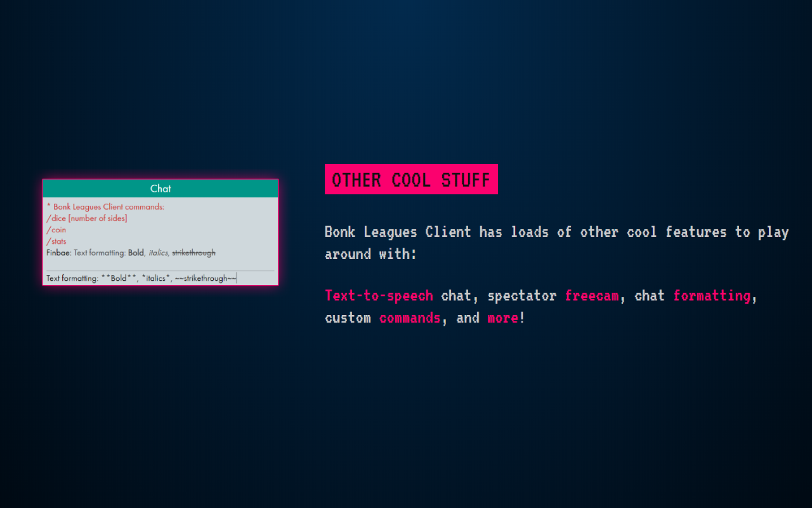The image size is (812, 508).
Task: Click the "Bonk Leagues Client has loads" sentence
Action: (x=556, y=243)
